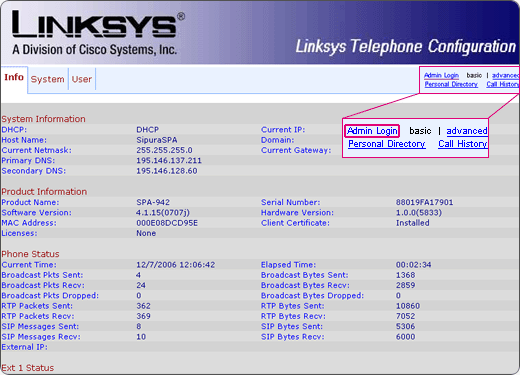Select the 'Ext 1 Status' section heading

pyautogui.click(x=28, y=368)
